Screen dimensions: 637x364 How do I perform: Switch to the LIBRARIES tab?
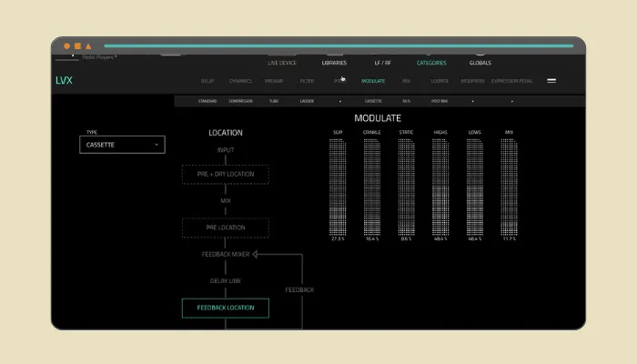334,63
